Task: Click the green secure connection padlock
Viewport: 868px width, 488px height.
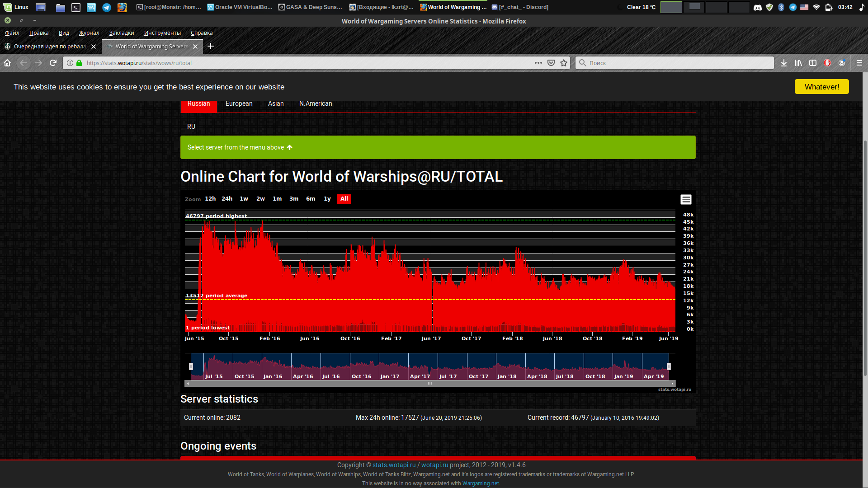Action: click(79, 63)
